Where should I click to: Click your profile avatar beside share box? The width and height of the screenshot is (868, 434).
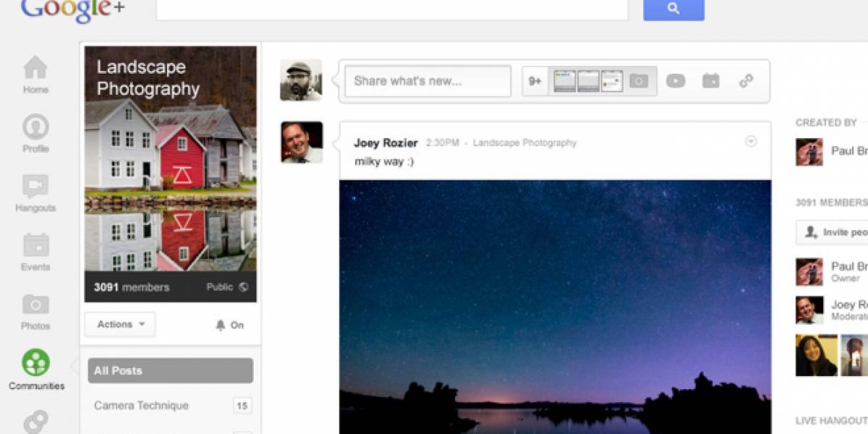click(301, 80)
